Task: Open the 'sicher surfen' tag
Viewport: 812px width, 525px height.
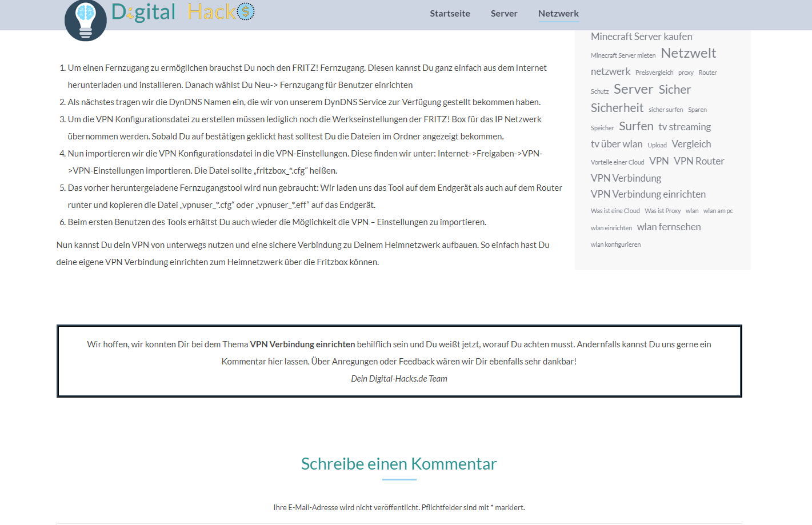Action: tap(666, 110)
